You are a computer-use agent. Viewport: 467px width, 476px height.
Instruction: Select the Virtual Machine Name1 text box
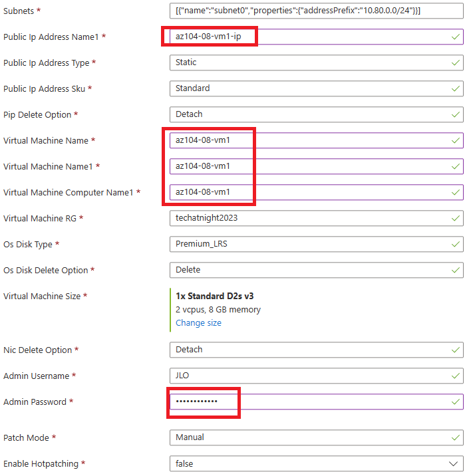pos(316,166)
